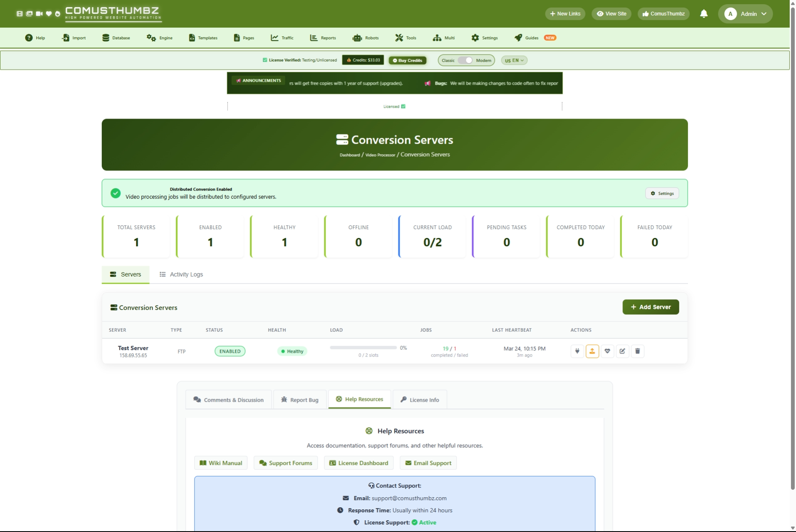This screenshot has width=796, height=532.
Task: Delete Test Server using the trash icon
Action: coord(637,351)
